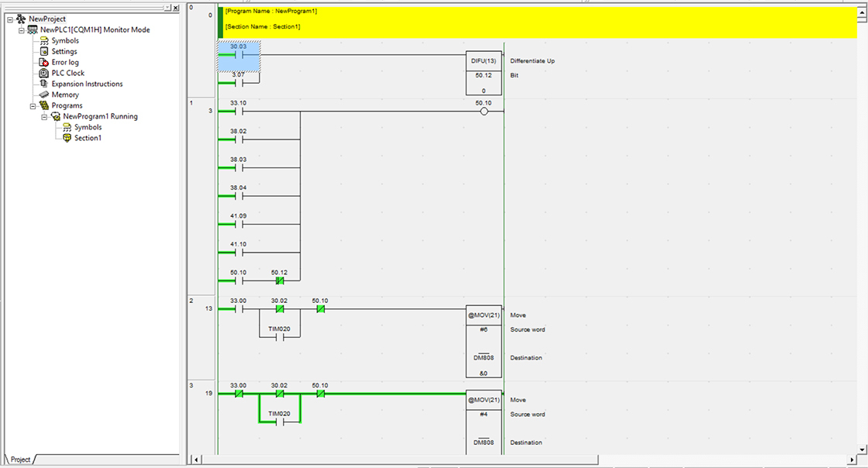Click the PLC Clock icon
Viewport: 868px width, 468px height.
tap(44, 73)
